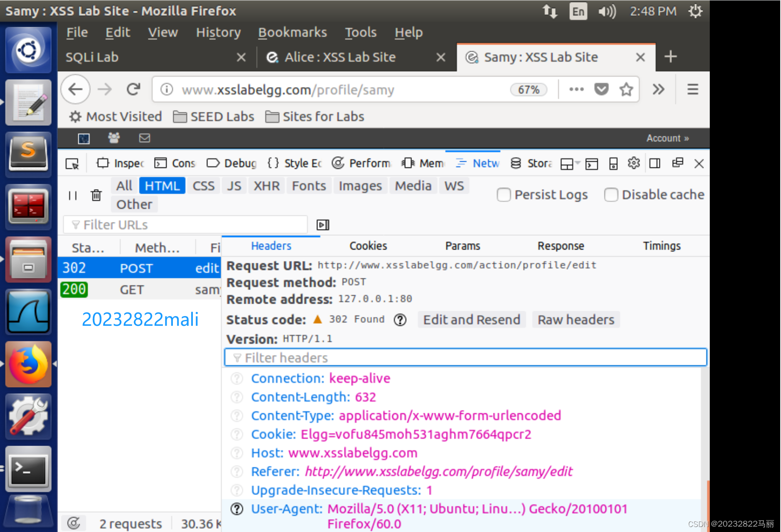This screenshot has width=781, height=532.
Task: Open Most Visited bookmarks
Action: click(115, 117)
